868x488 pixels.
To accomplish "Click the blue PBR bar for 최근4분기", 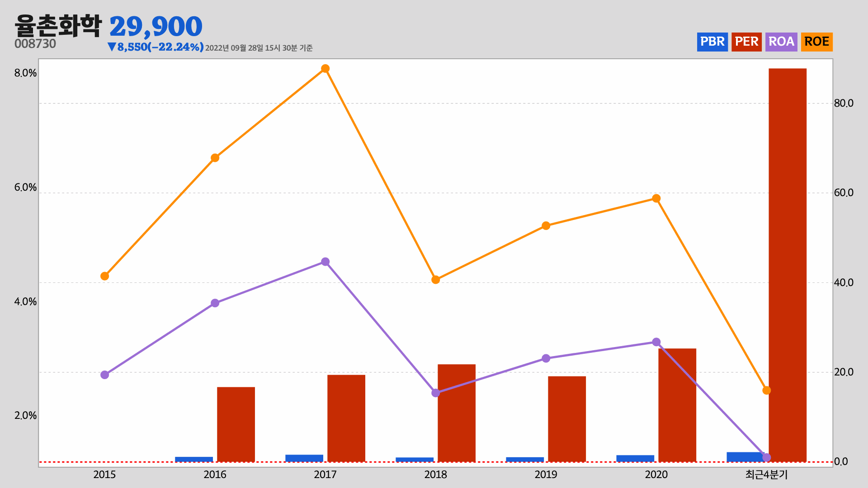I will [x=745, y=457].
